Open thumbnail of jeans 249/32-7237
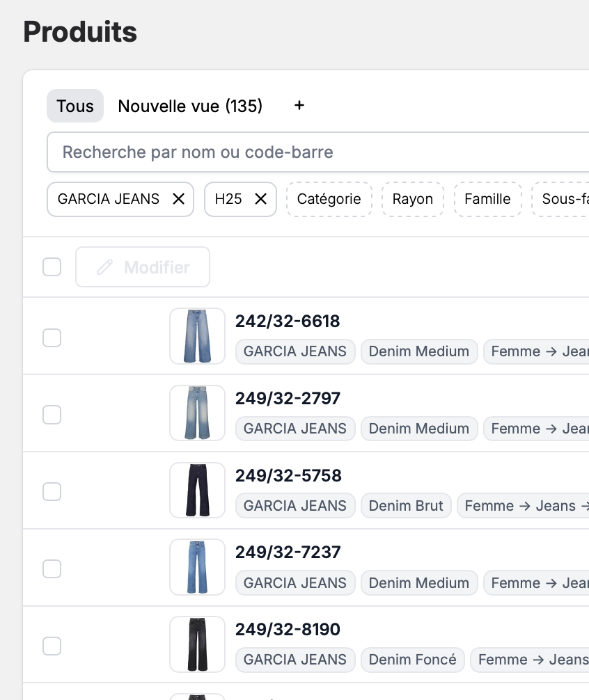Image resolution: width=589 pixels, height=700 pixels. (x=197, y=567)
